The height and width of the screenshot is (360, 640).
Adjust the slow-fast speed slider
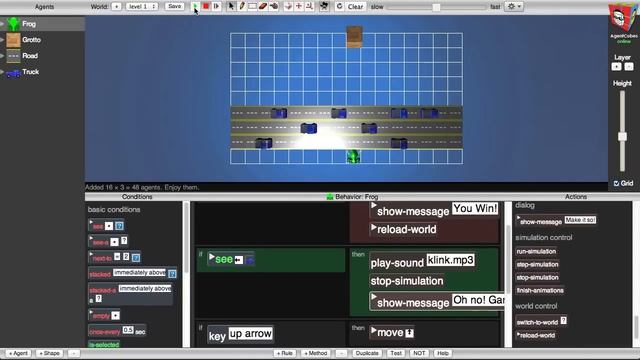(436, 7)
